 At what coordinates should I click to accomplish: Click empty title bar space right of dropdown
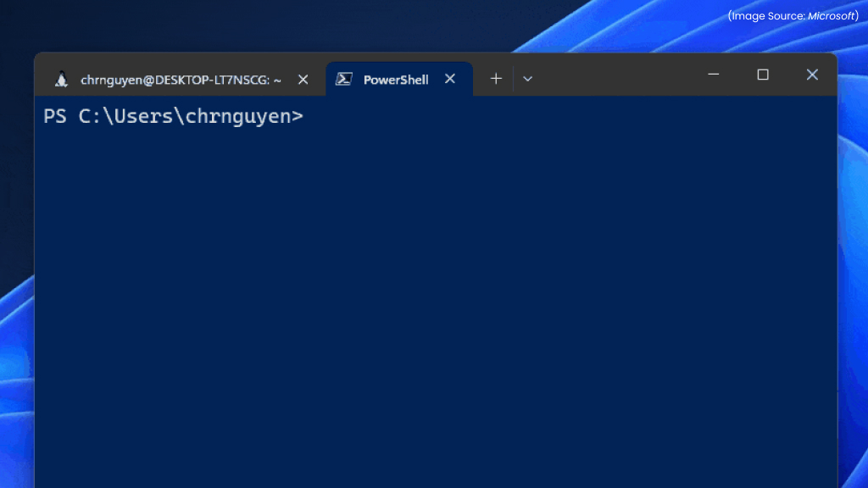click(x=619, y=76)
